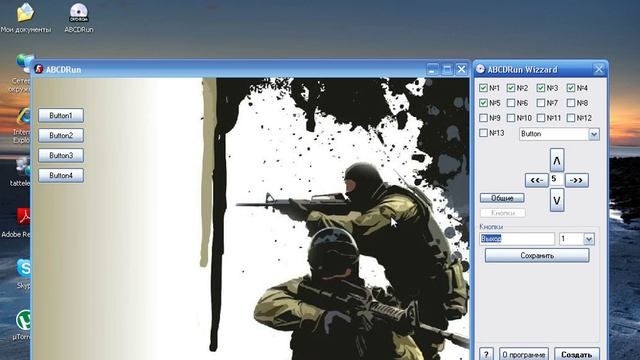Click the Сохранить button
The image size is (640, 360).
pyautogui.click(x=537, y=256)
